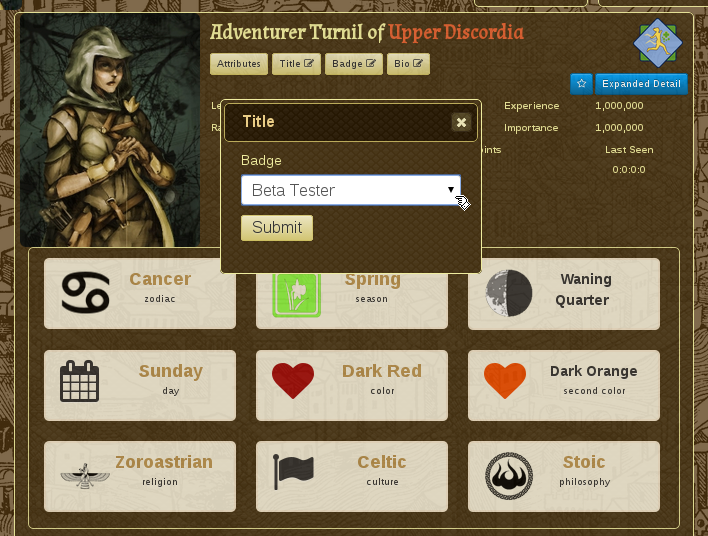Click the Cancer zodiac symbol icon
708x536 pixels.
point(85,293)
